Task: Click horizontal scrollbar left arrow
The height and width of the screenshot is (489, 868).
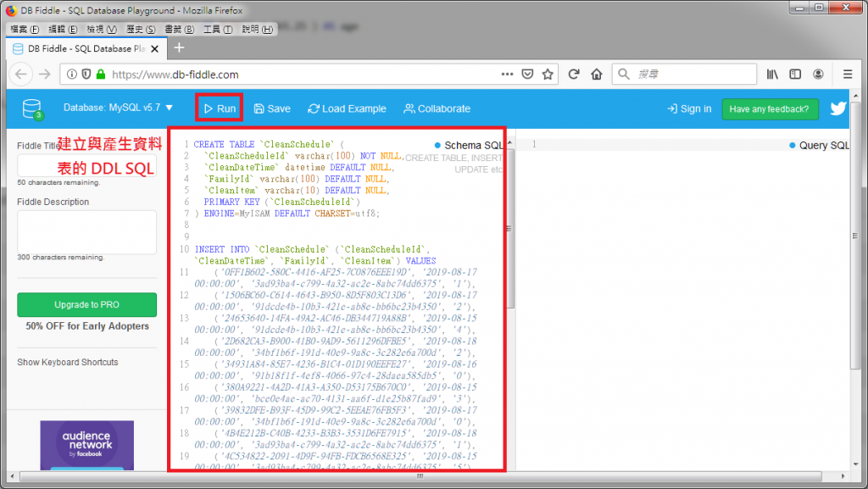Action: (x=13, y=475)
